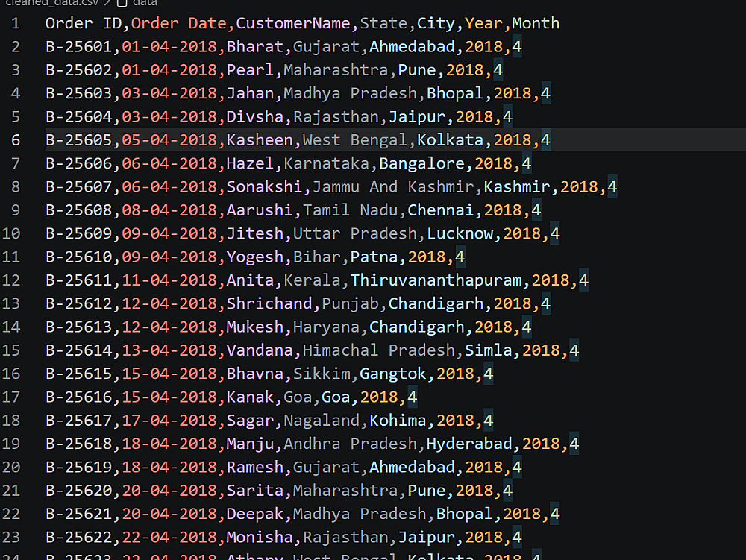
Task: Open the cleaned_data.csv breadcrumb
Action: tap(52, 2)
